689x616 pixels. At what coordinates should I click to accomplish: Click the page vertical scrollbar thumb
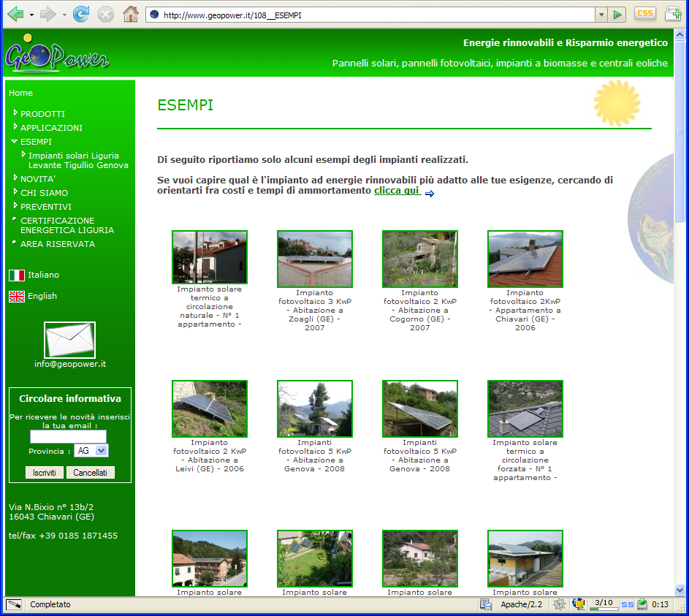680,132
